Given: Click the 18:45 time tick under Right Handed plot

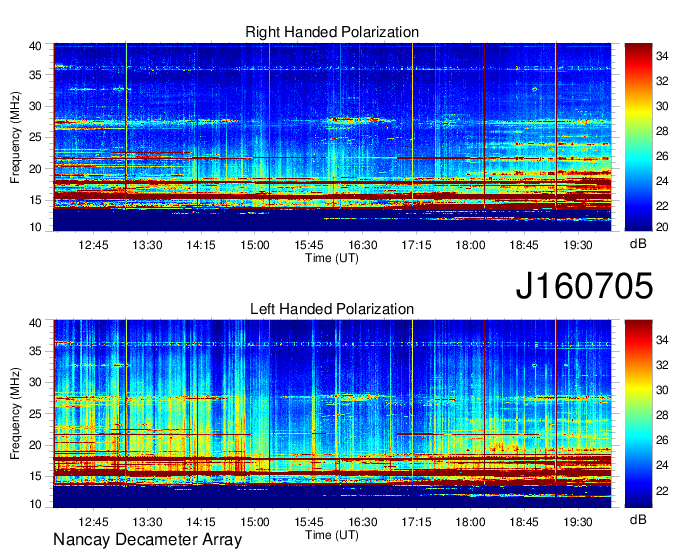Looking at the screenshot, I should [524, 245].
